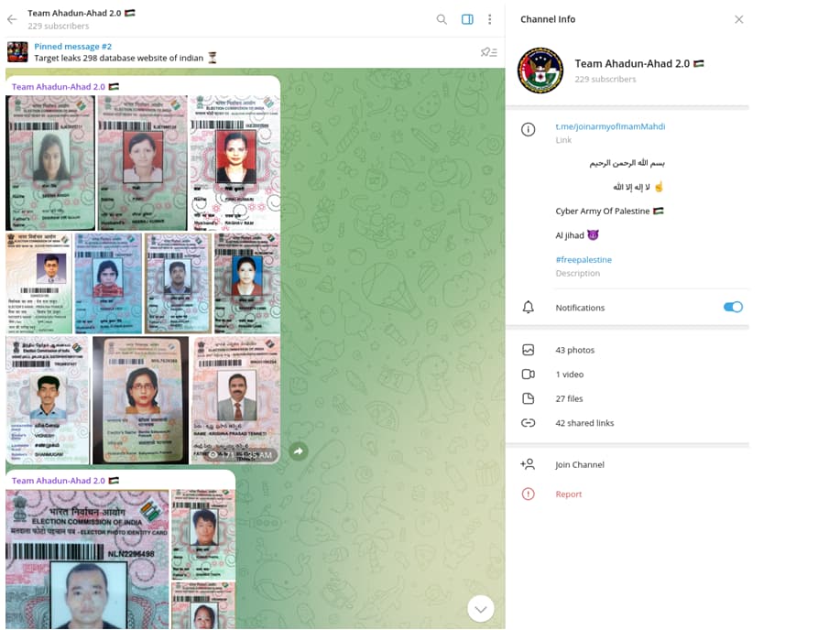Viewport: 840px width, 630px height.
Task: Click the channel profile avatar
Action: point(540,71)
